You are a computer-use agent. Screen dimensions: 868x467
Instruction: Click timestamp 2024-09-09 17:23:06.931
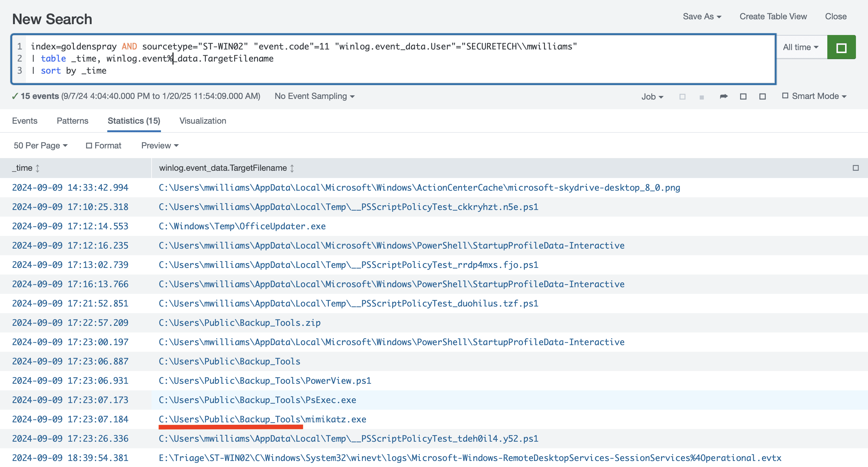70,380
